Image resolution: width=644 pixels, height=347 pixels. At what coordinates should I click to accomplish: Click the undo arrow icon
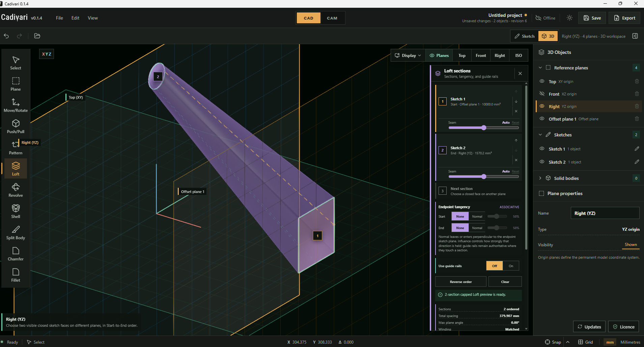click(x=6, y=36)
